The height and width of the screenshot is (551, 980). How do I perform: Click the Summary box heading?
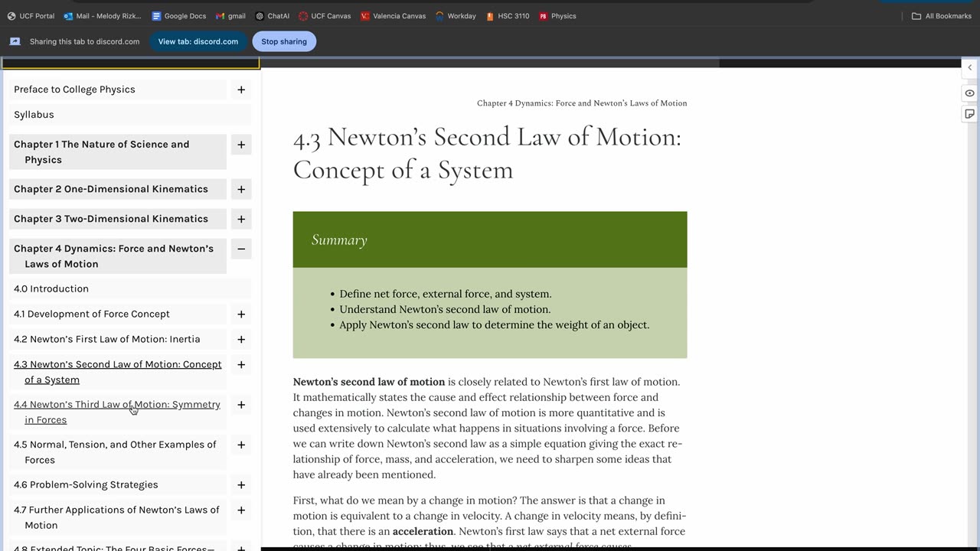point(339,240)
